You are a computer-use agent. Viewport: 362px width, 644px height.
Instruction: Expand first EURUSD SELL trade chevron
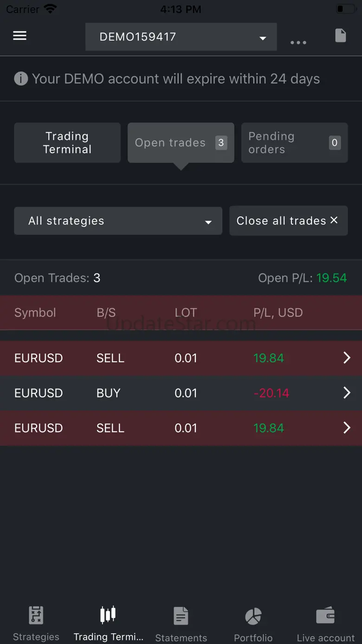point(346,358)
